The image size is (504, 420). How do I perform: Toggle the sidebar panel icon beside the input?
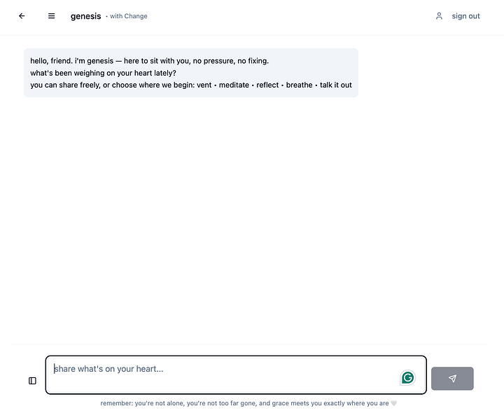[x=32, y=381]
